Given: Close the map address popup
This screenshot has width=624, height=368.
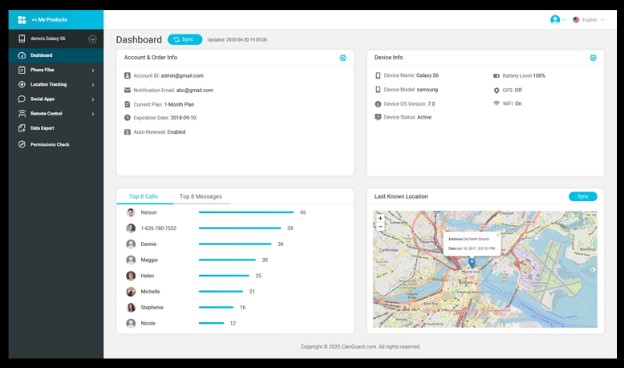Looking at the screenshot, I should [x=497, y=235].
